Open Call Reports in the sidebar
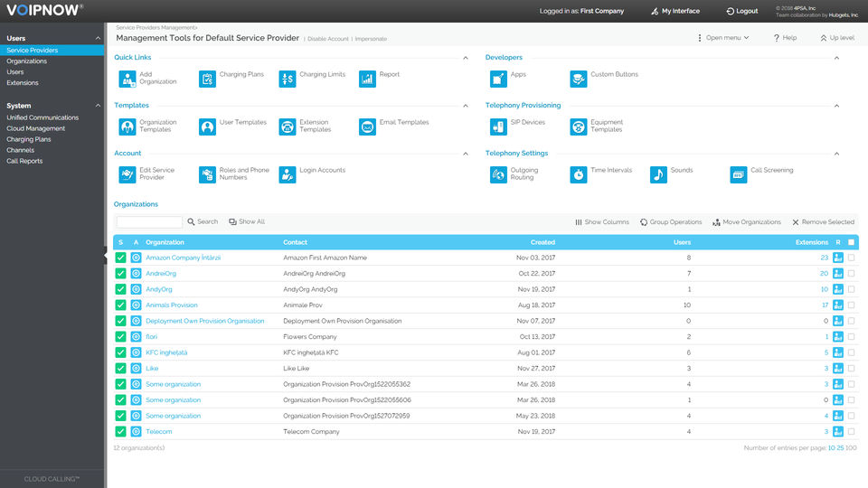The image size is (868, 488). [x=24, y=162]
